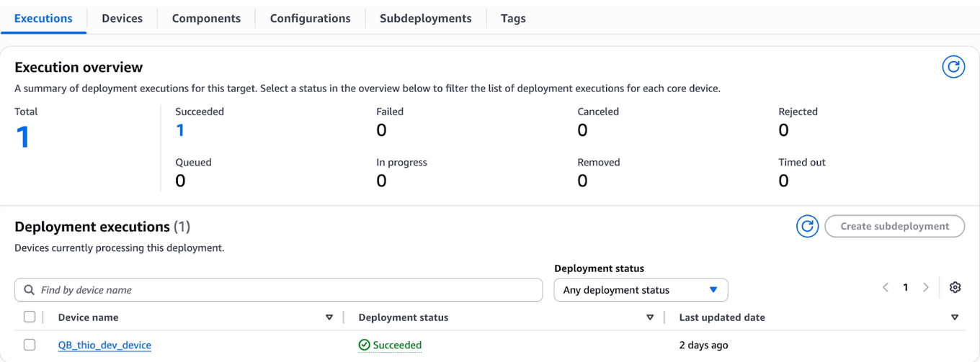Select the Tags tab
Screen dimensions: 980x362
point(513,19)
